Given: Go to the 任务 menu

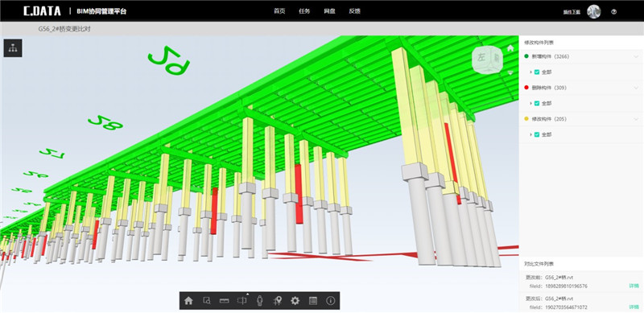Looking at the screenshot, I should tap(304, 11).
